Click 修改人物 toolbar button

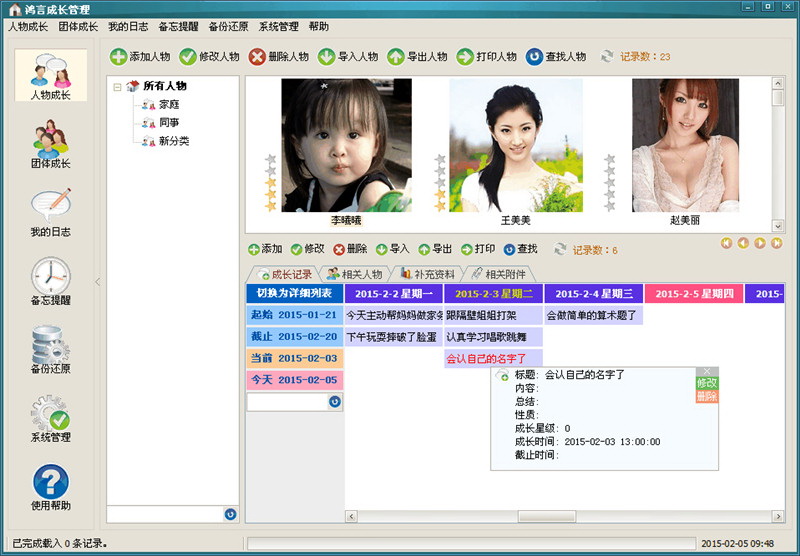tap(209, 57)
